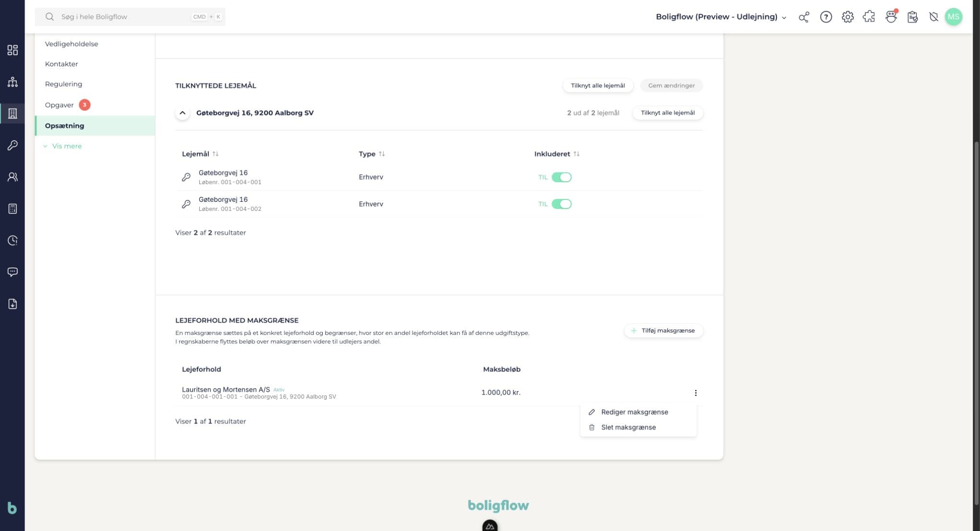
Task: Sort by the Lejemål column
Action: pyautogui.click(x=200, y=154)
